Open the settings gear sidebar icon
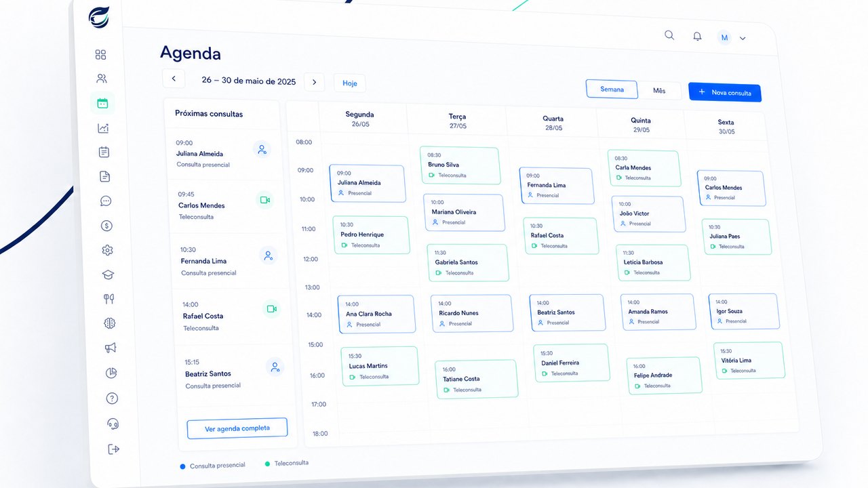The image size is (868, 488). pos(107,250)
